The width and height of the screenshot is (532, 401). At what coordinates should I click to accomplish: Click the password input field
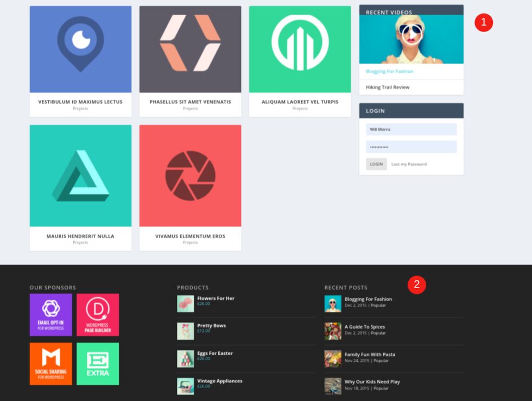tap(411, 147)
